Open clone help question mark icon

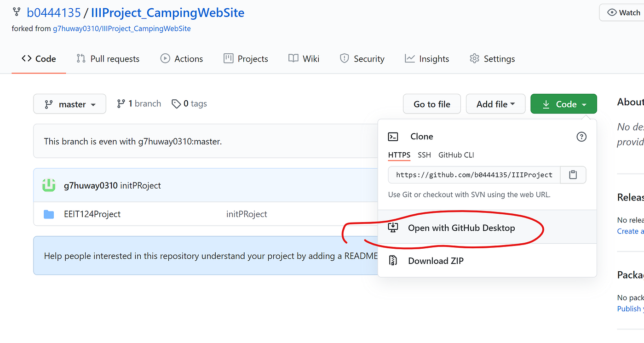click(581, 137)
